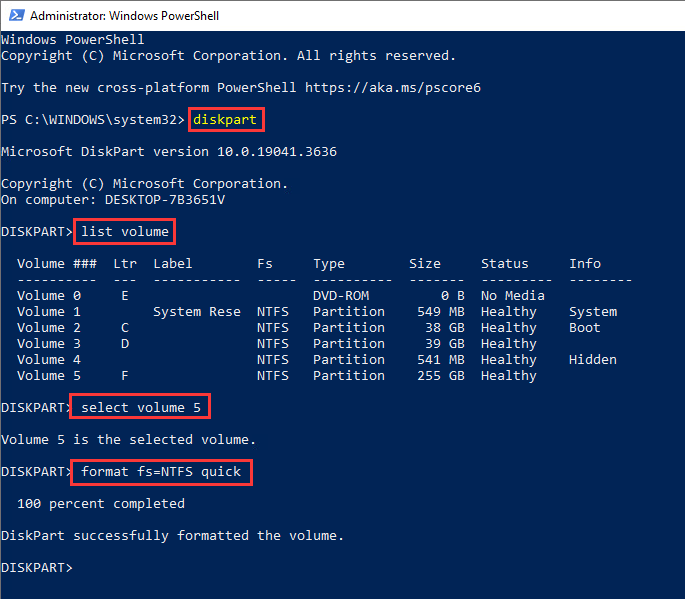This screenshot has height=599, width=685.
Task: Click the 'format fs=NTFS quick' command
Action: 161,472
